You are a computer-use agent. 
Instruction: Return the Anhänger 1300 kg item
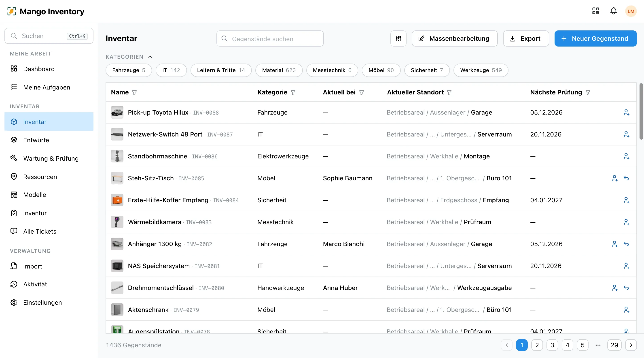[626, 244]
